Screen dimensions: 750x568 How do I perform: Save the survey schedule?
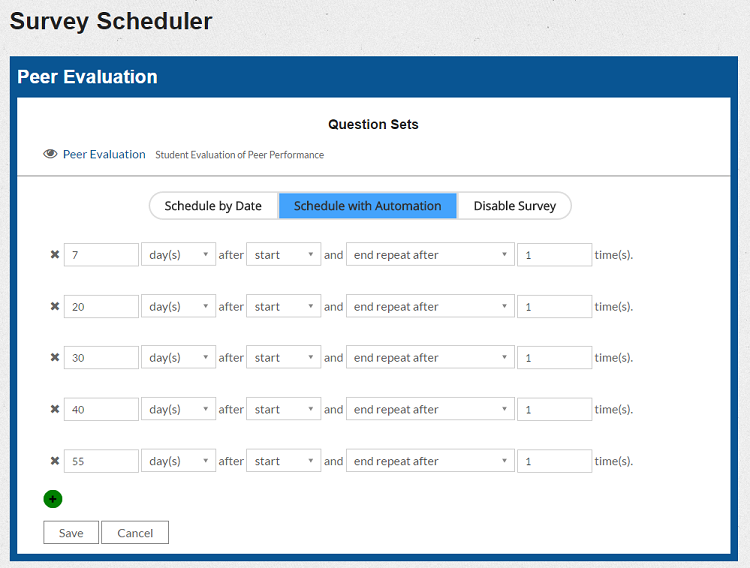point(71,533)
